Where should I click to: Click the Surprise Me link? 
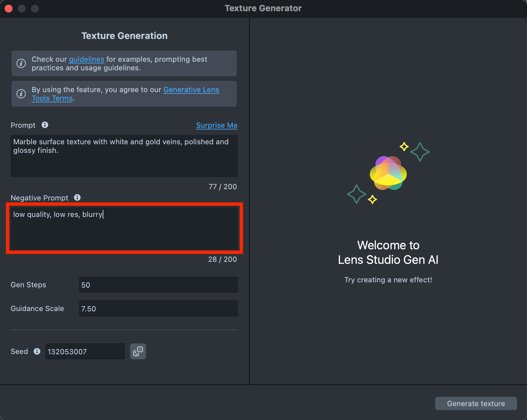217,125
